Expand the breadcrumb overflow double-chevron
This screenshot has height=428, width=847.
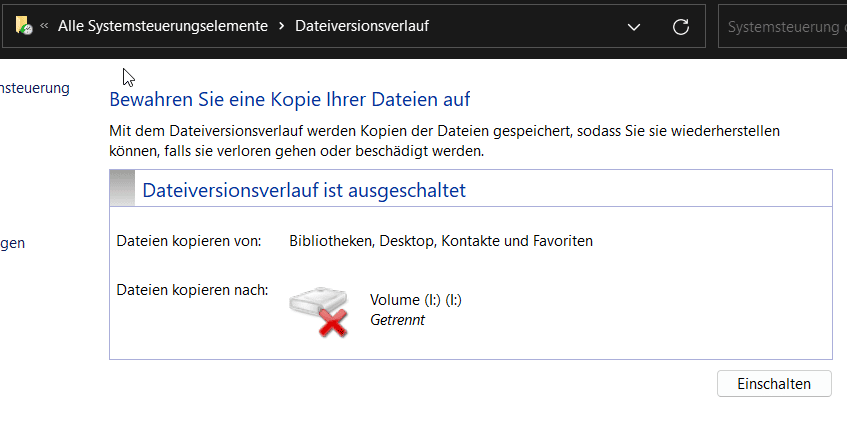click(x=45, y=27)
